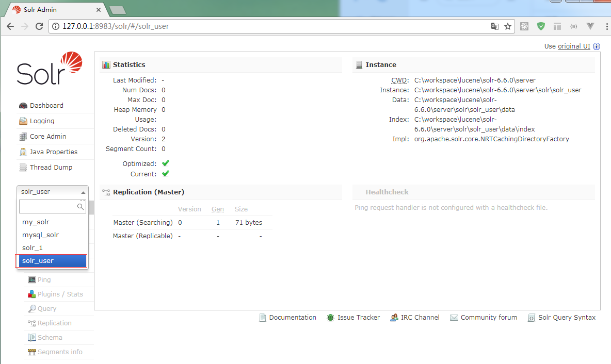Open the Documentation link
The height and width of the screenshot is (364, 611).
point(293,318)
